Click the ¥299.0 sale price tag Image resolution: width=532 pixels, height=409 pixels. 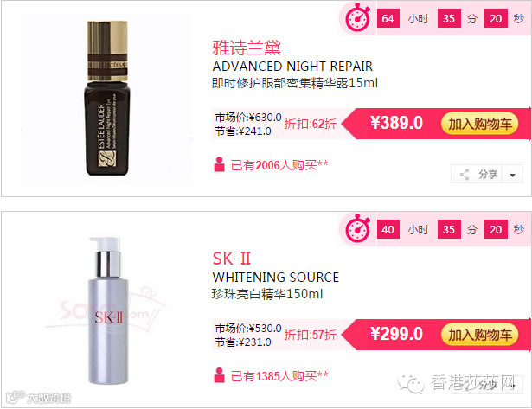(396, 334)
